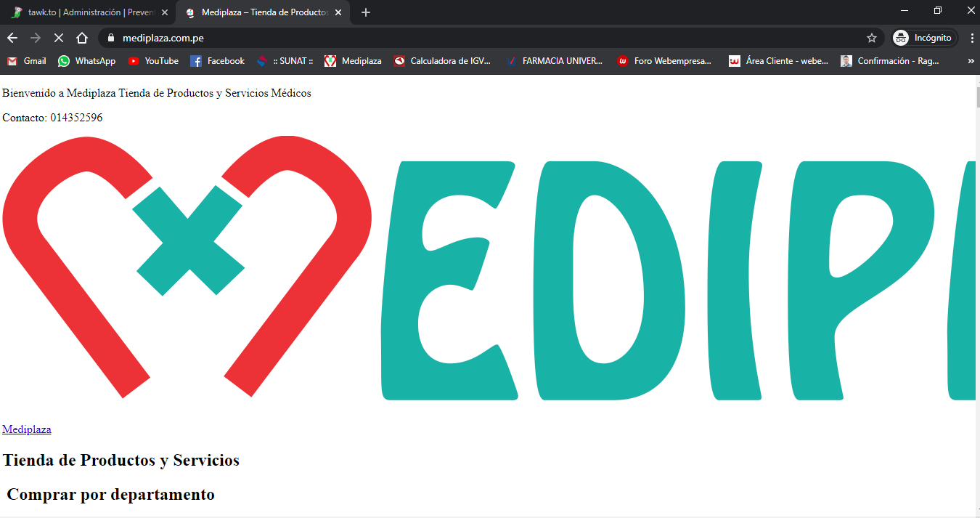
Task: Go back to the previous page
Action: pos(12,38)
